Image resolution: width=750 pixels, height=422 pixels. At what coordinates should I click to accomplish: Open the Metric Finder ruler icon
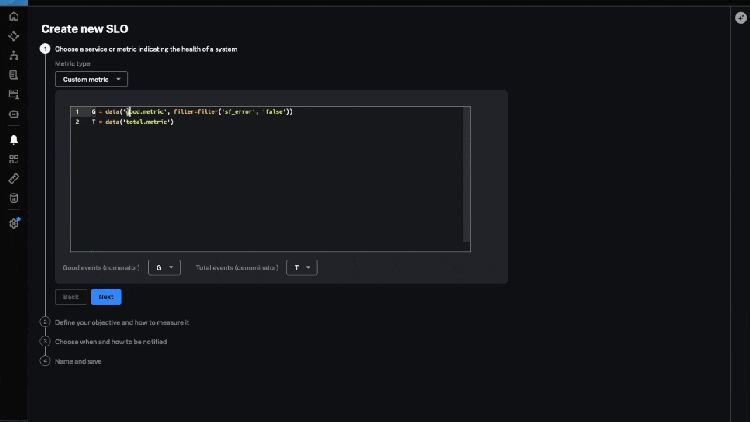[x=14, y=178]
